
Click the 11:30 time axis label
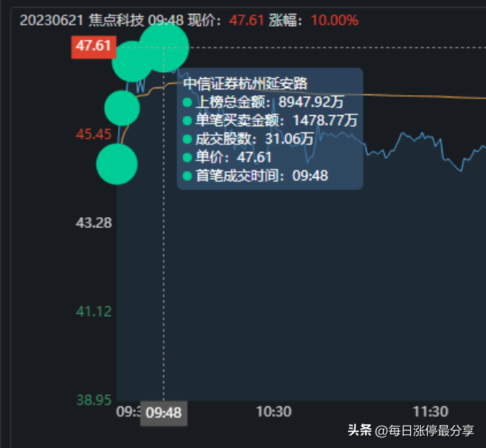pyautogui.click(x=431, y=412)
